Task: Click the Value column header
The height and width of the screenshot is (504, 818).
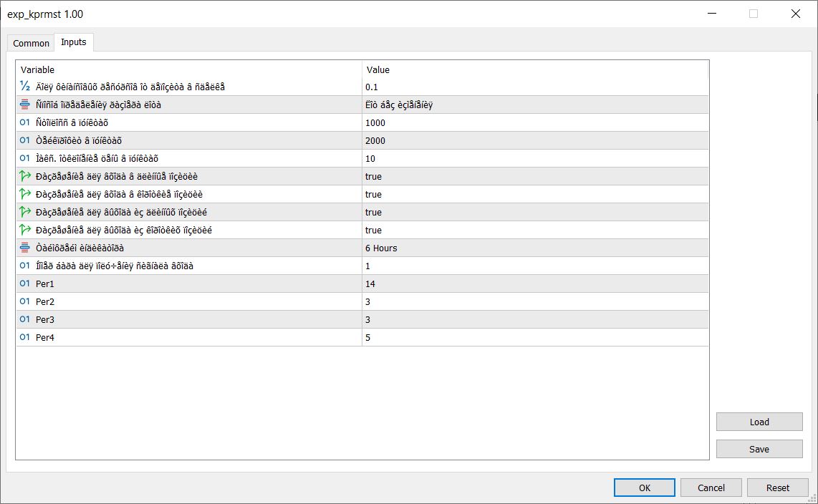Action: coord(535,69)
